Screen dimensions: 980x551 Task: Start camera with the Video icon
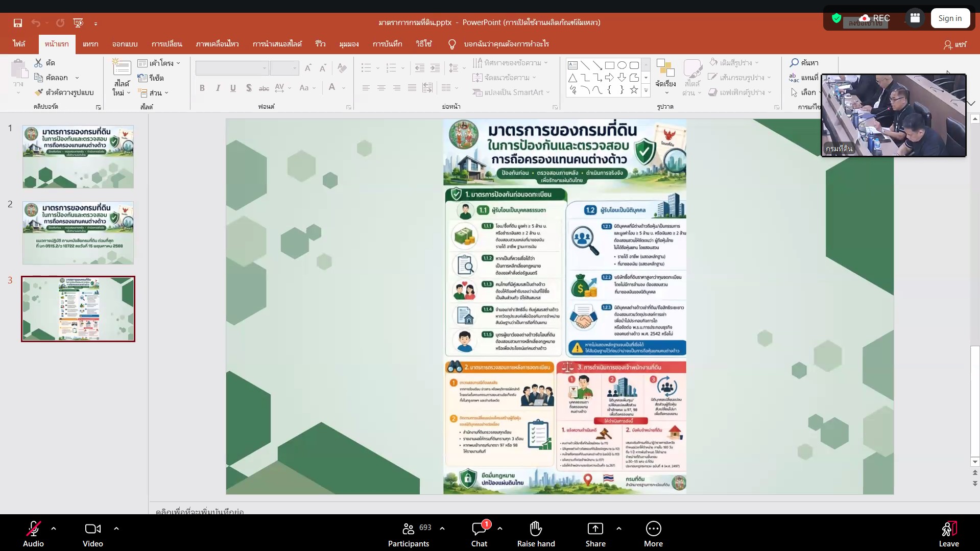(x=93, y=534)
